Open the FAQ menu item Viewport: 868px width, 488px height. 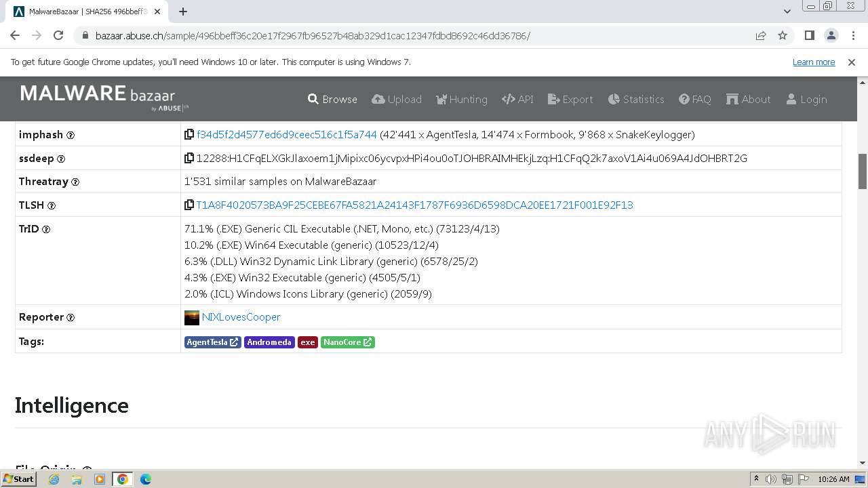695,99
